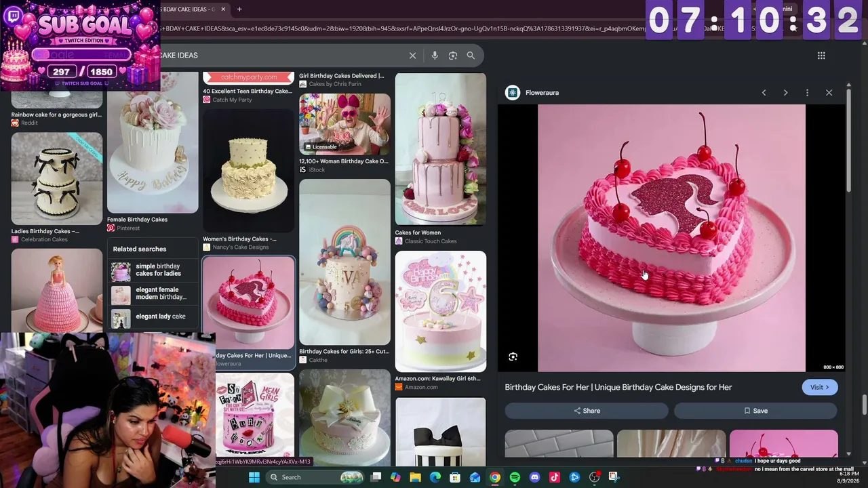Click 'Celebration Cakes' source label

44,240
